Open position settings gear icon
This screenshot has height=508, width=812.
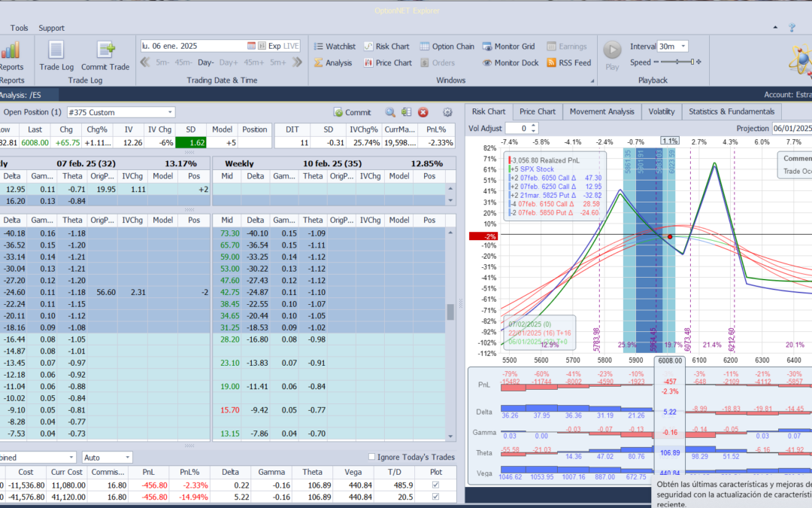click(x=447, y=112)
